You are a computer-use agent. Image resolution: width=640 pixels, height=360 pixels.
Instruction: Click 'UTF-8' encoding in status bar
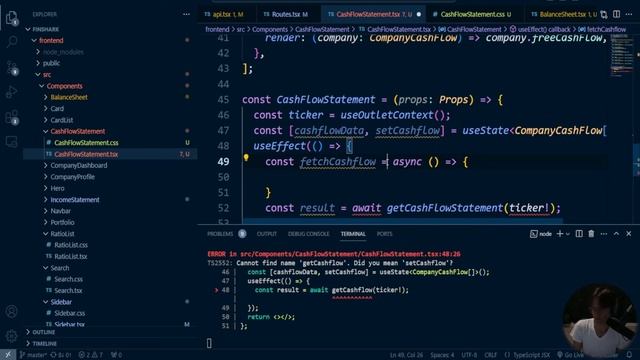click(469, 355)
